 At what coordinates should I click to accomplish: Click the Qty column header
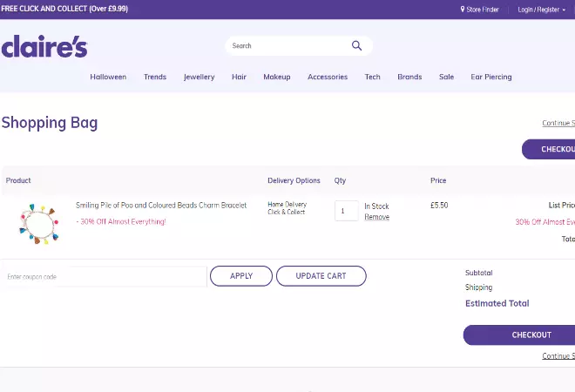click(340, 180)
